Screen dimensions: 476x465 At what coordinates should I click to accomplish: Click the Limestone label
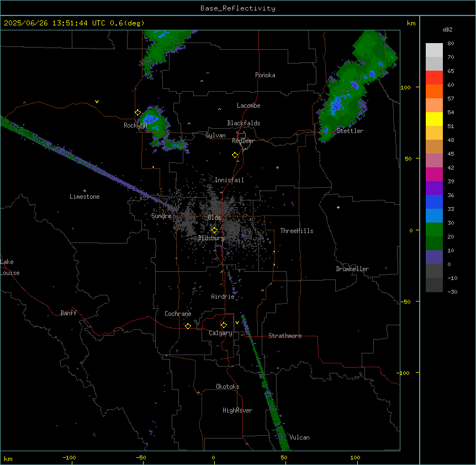coord(84,197)
